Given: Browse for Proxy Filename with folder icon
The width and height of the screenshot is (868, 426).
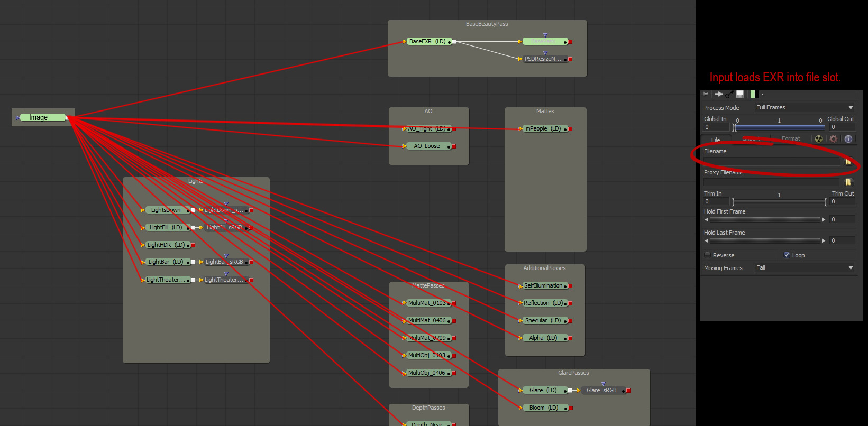Looking at the screenshot, I should pyautogui.click(x=849, y=182).
